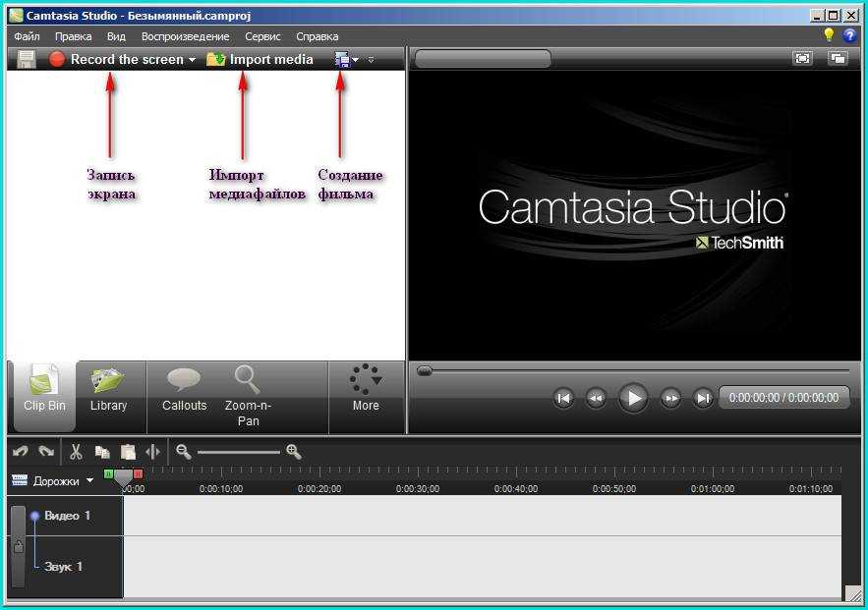Click the window resize grip corner
Image resolution: width=868 pixels, height=610 pixels.
tap(853, 593)
